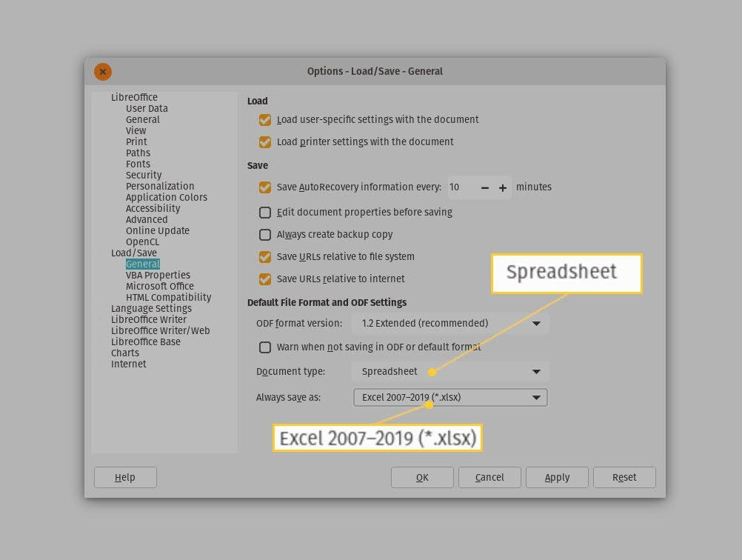Expand the Always save as combo box
The height and width of the screenshot is (560, 742).
[x=450, y=397]
